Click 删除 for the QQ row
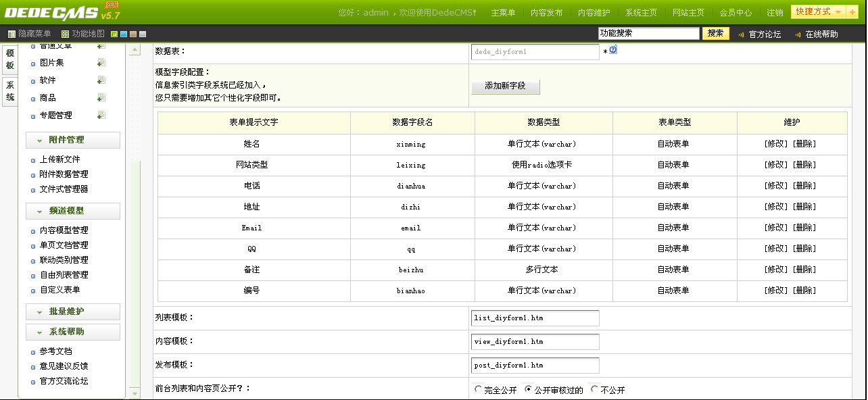 pos(804,249)
